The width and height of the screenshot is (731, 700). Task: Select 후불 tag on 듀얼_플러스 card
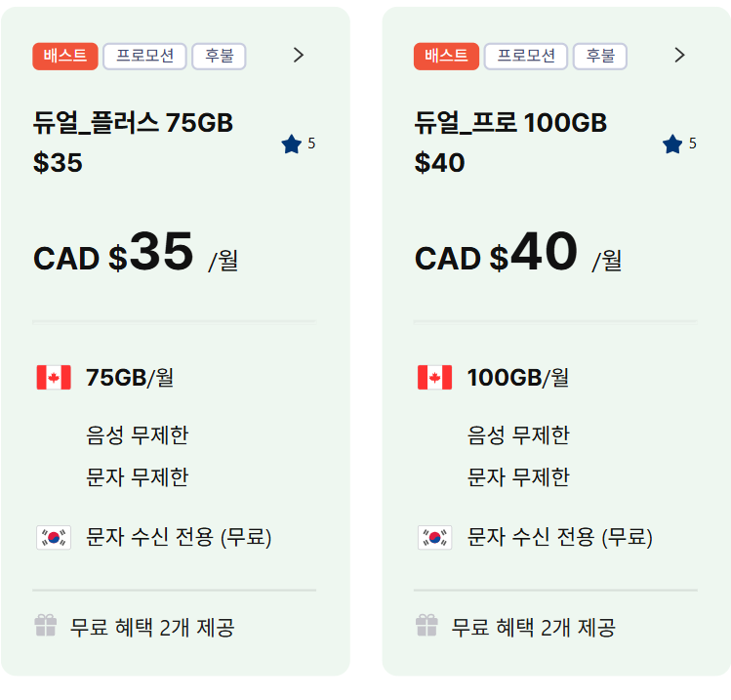click(x=219, y=56)
